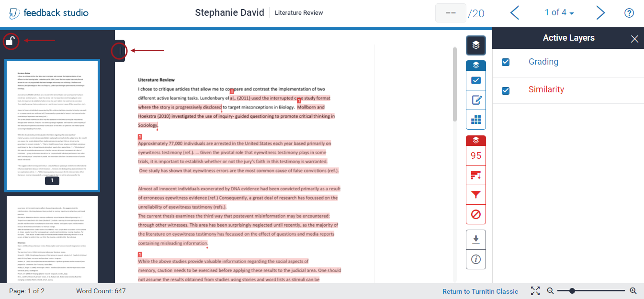Click Return to Turnitin Classic link
The image size is (644, 299).
[480, 291]
